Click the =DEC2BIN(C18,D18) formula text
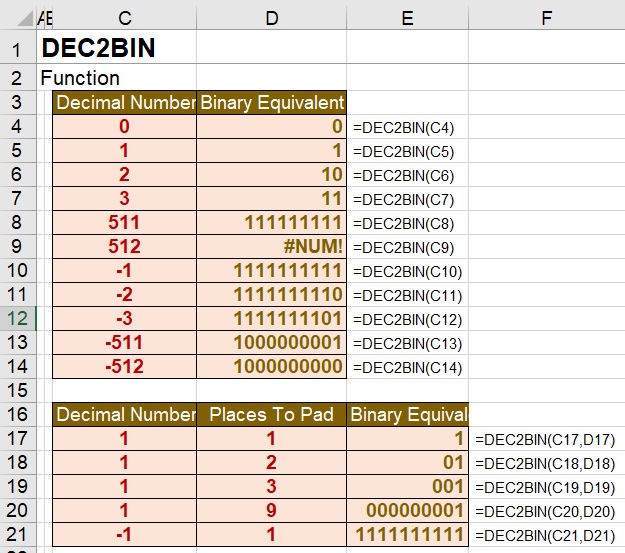This screenshot has width=625, height=553. pos(545,464)
